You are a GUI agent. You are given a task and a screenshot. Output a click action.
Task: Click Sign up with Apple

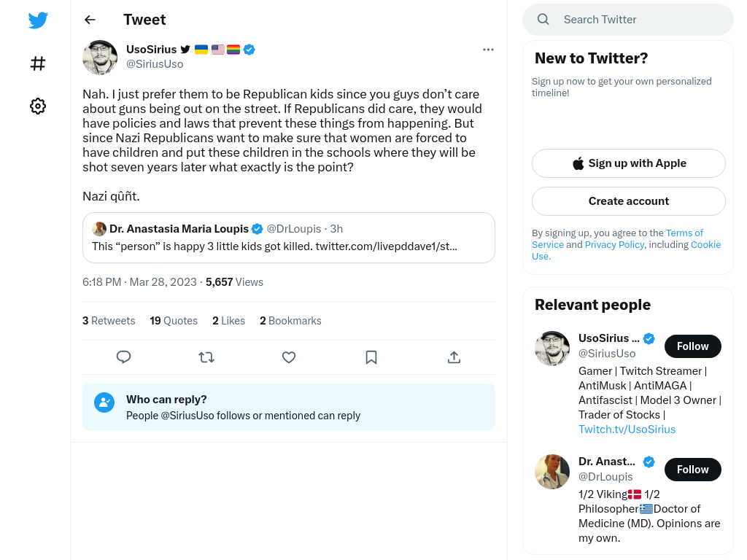pos(628,163)
